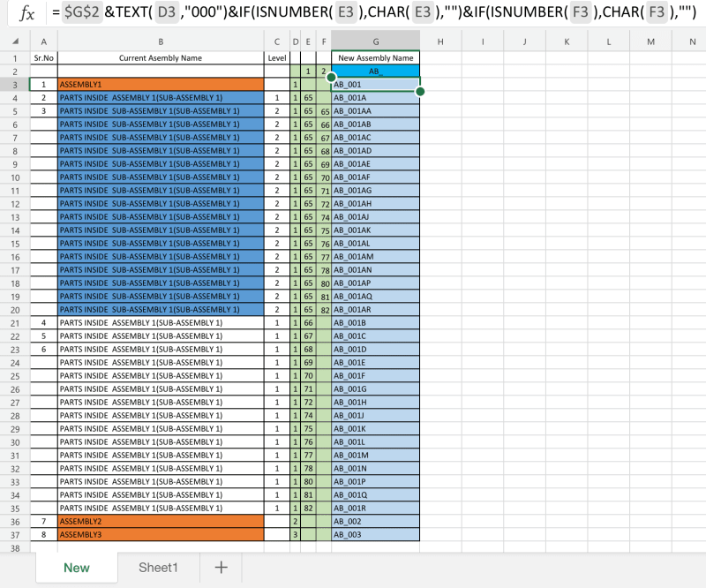
Task: Select column C header
Action: point(277,41)
